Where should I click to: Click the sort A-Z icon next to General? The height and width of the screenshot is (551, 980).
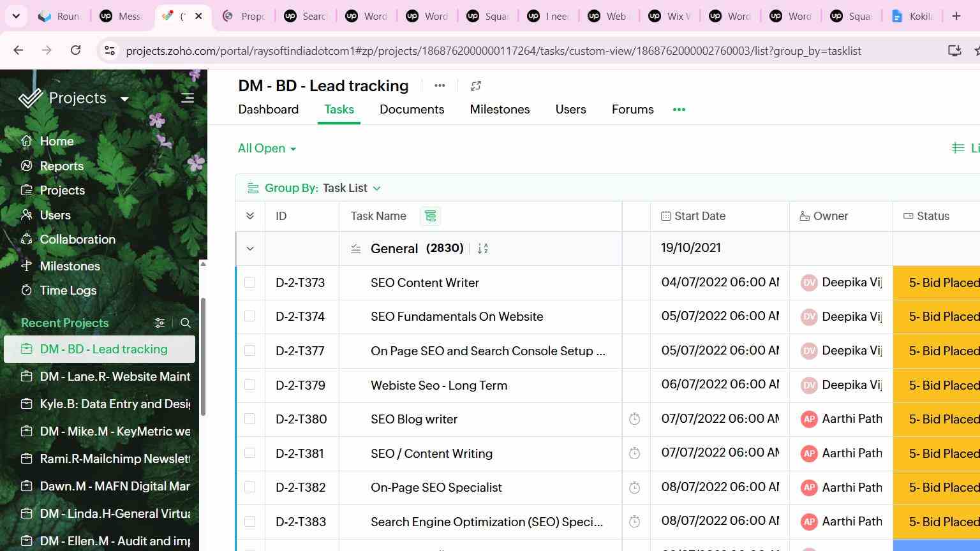(483, 249)
